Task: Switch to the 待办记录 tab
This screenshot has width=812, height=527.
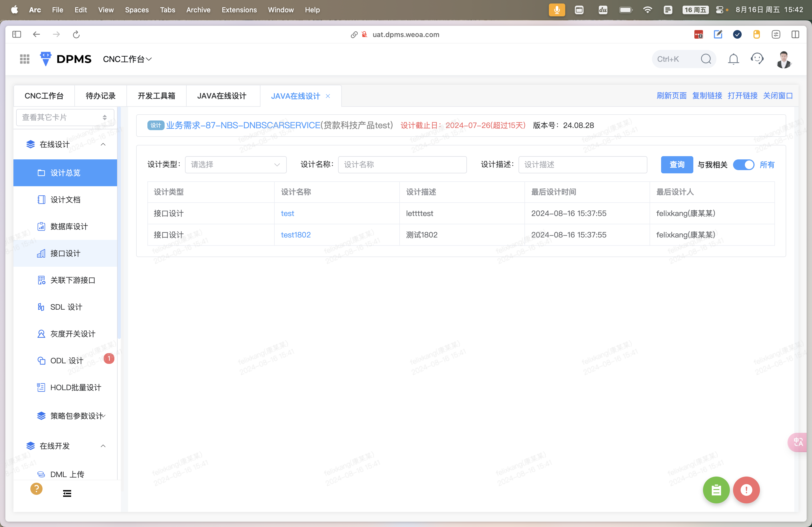Action: coord(101,96)
